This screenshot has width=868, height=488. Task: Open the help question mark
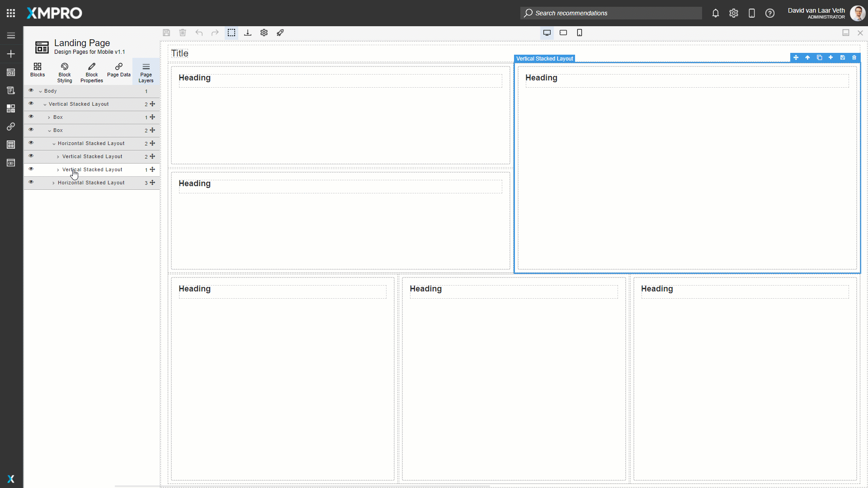tap(770, 13)
